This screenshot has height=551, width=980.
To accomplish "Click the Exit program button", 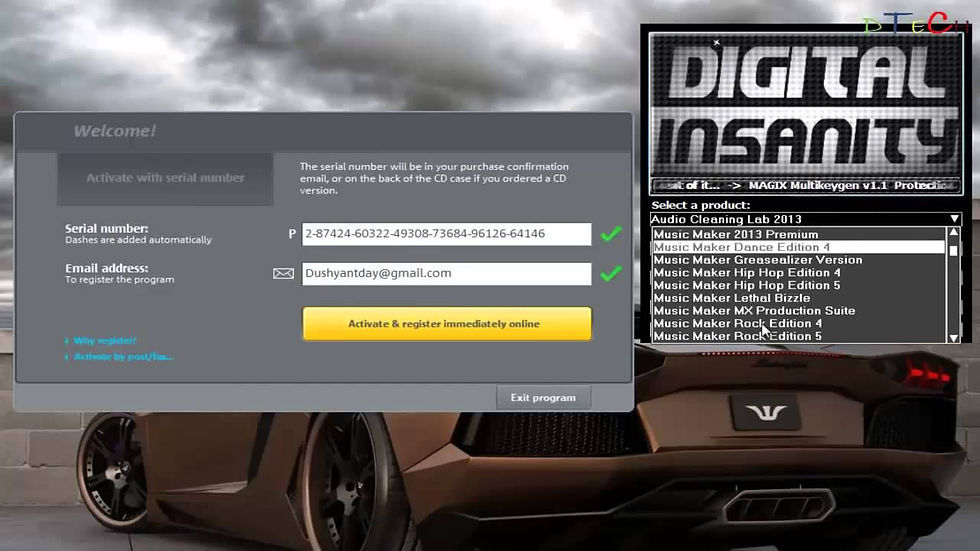I will [543, 397].
